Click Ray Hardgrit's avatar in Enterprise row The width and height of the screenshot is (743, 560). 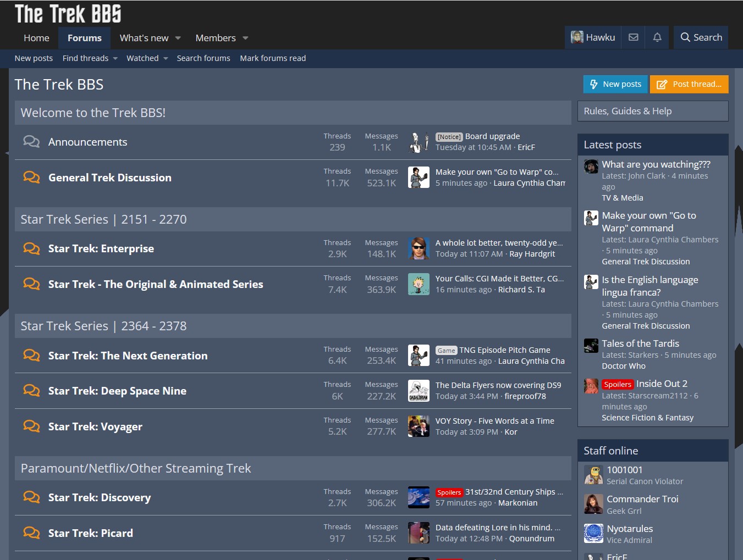(x=419, y=248)
